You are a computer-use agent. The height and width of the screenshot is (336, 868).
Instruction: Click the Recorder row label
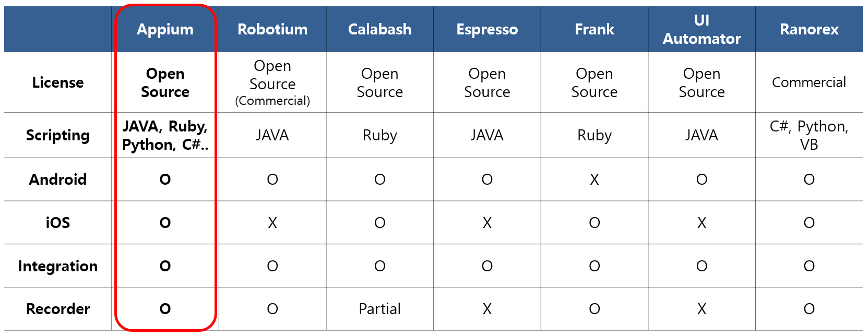point(58,309)
